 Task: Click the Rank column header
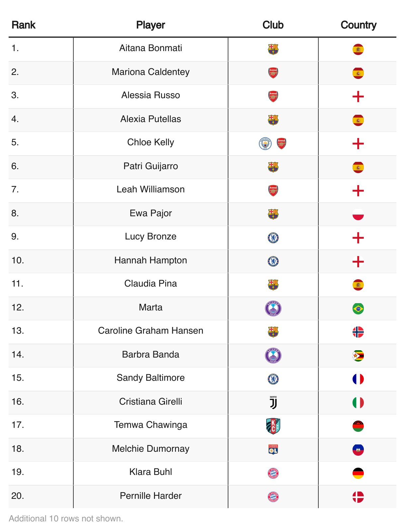coord(24,25)
